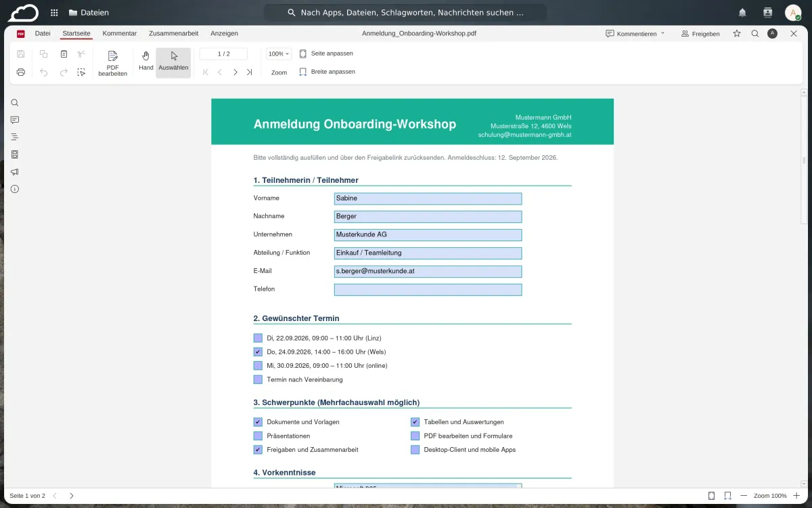Open Dateien in the top bar
The image size is (812, 508).
coord(89,12)
